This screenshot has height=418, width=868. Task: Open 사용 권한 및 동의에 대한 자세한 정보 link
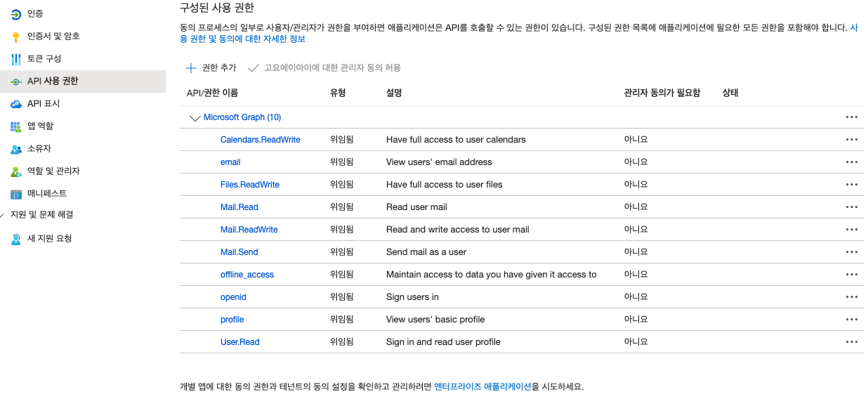click(x=242, y=39)
